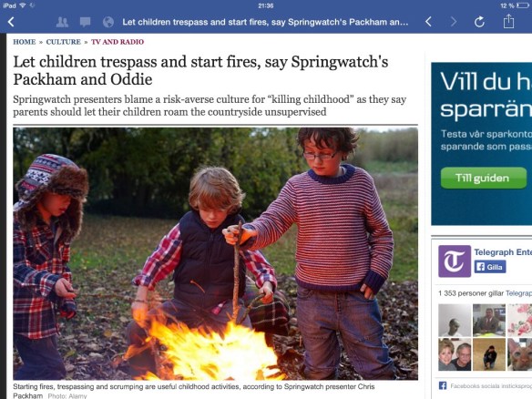Click the Facebook Gilla like button
Screen dimensions: 532x399
point(490,267)
